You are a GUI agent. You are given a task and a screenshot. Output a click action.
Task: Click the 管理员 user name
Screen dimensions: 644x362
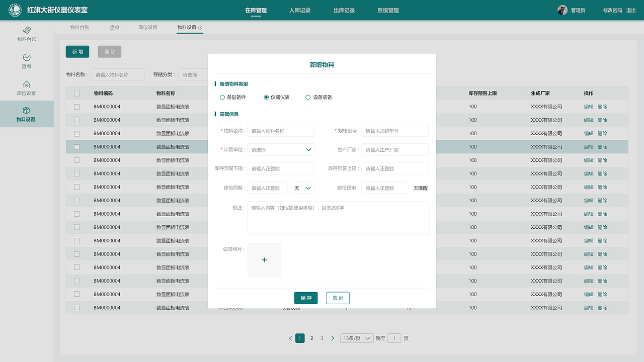point(578,10)
